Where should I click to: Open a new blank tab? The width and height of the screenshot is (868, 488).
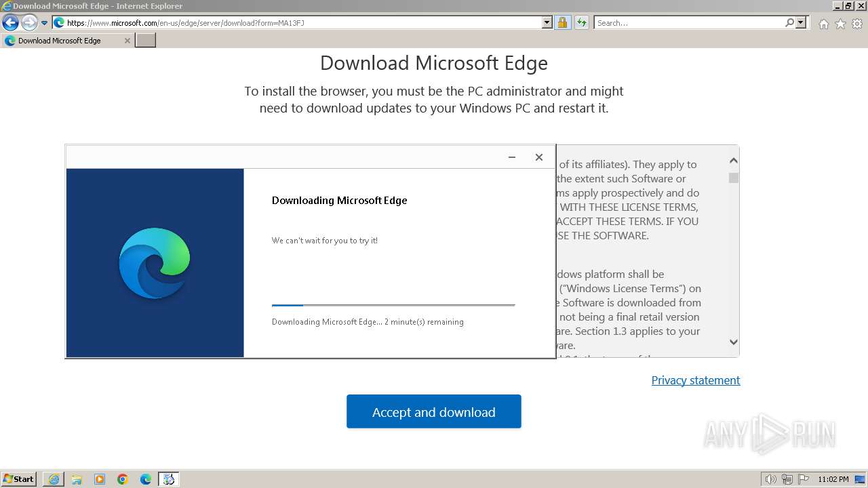point(146,41)
